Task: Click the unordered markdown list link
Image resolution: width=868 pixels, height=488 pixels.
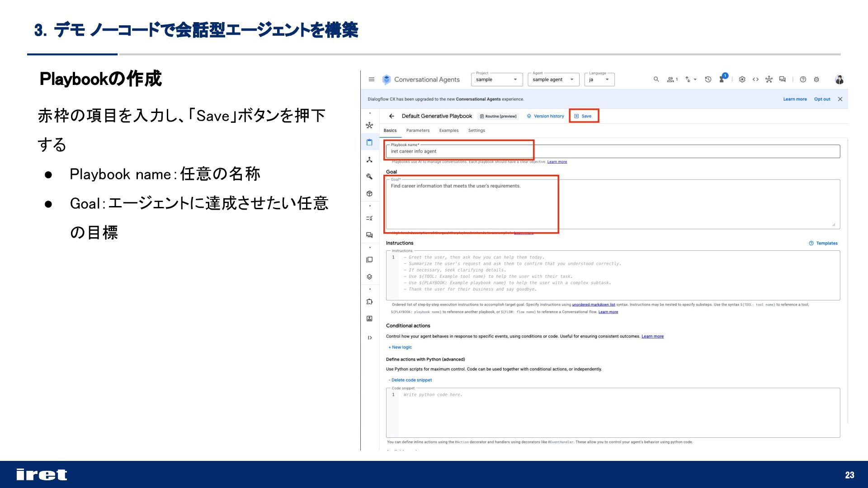Action: pyautogui.click(x=594, y=305)
